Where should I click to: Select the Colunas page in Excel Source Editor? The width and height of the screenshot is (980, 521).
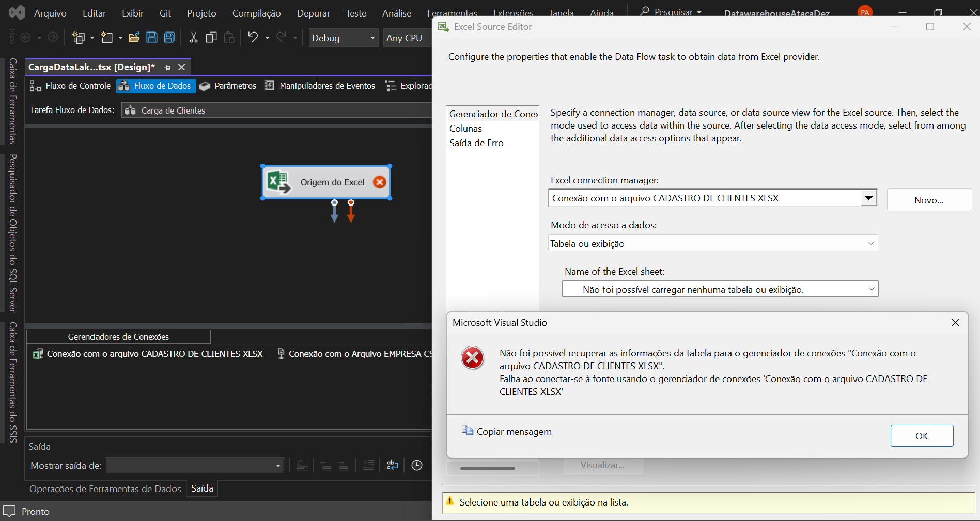(x=465, y=128)
